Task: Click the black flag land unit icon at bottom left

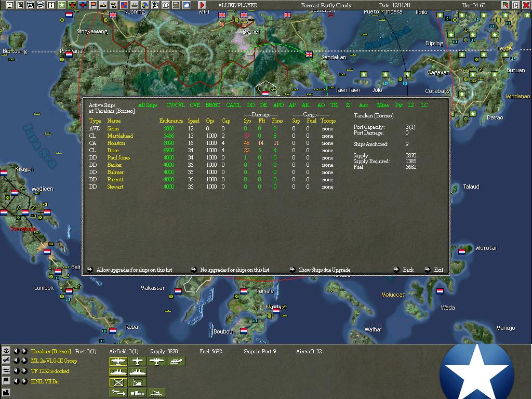Action: [x=6, y=381]
